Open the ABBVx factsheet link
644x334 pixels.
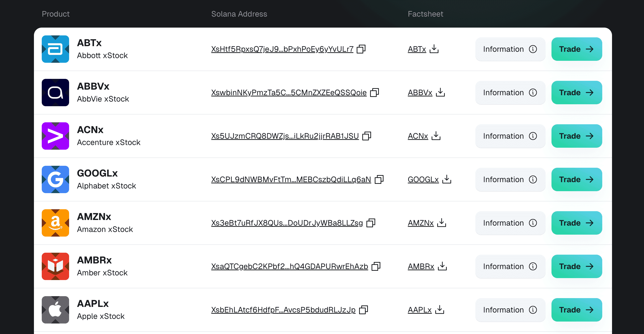click(x=420, y=93)
